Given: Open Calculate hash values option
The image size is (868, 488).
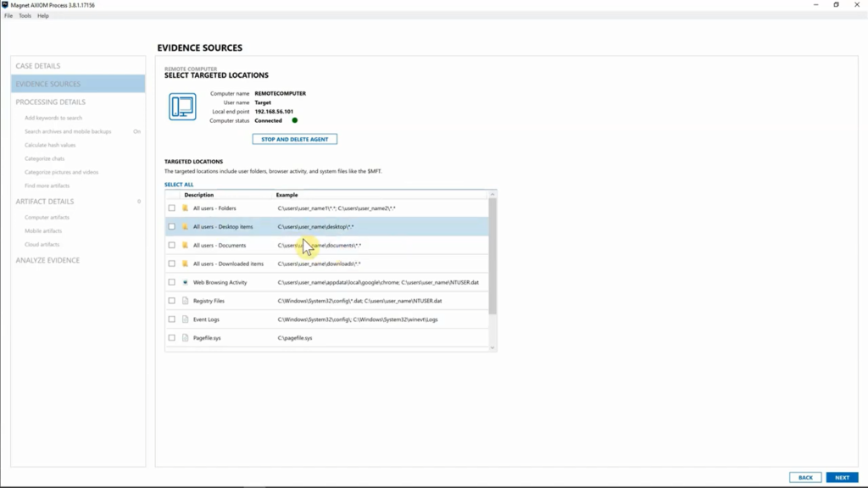Looking at the screenshot, I should pos(50,145).
